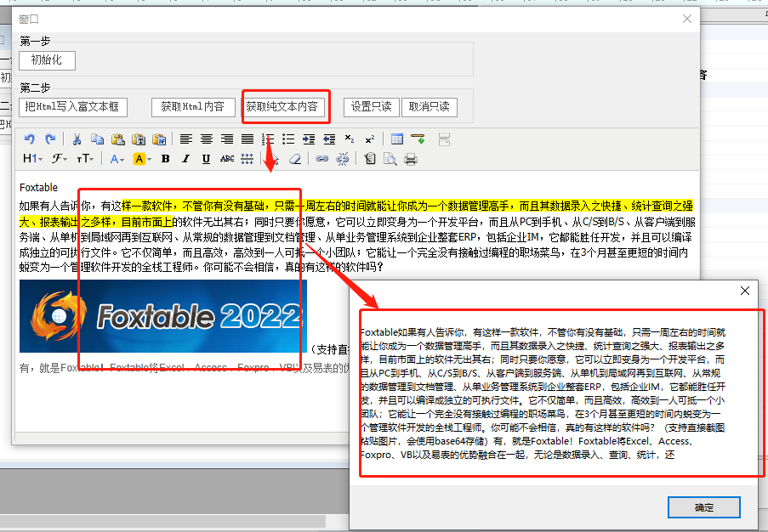Image resolution: width=768 pixels, height=532 pixels.
Task: Align the paragraph right
Action: click(x=227, y=139)
